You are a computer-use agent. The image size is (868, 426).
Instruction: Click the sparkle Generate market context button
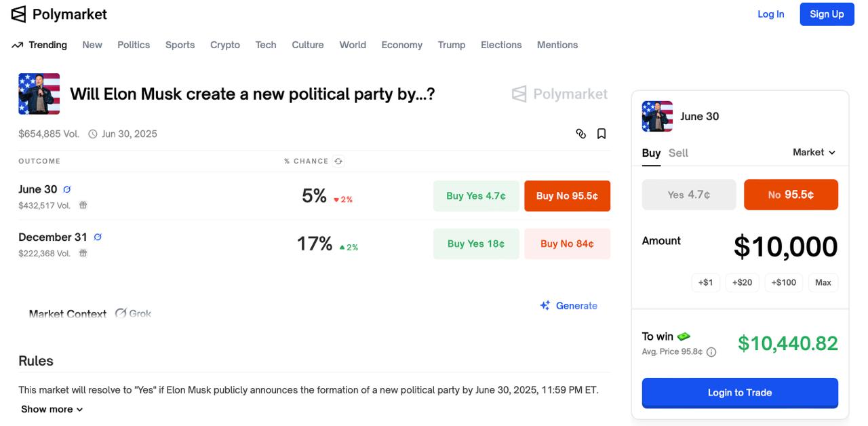click(568, 306)
